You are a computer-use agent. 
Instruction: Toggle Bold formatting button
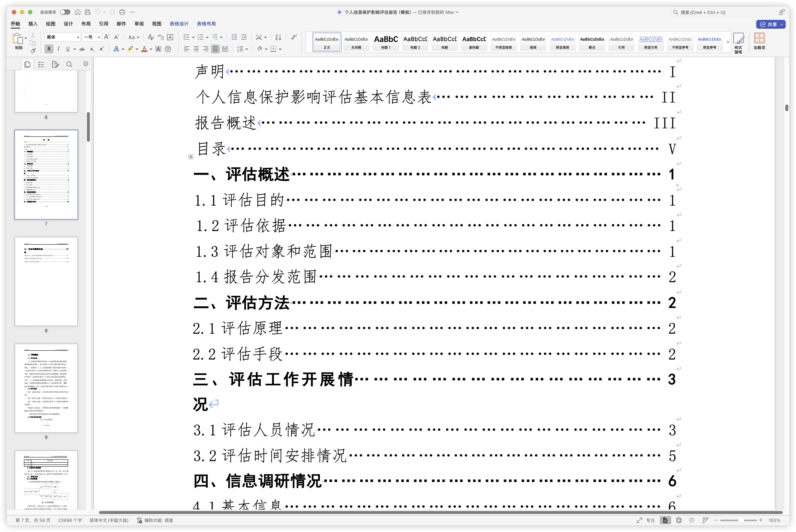coord(49,49)
